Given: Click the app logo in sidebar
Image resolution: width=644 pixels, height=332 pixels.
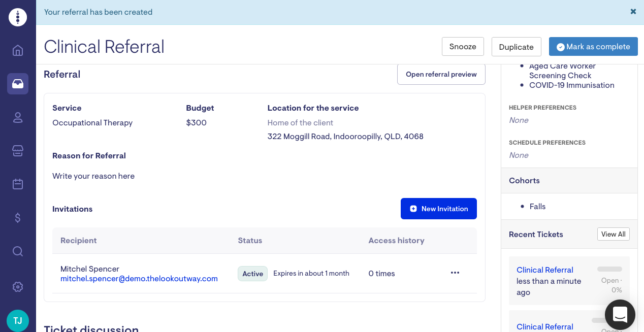Looking at the screenshot, I should 18,17.
